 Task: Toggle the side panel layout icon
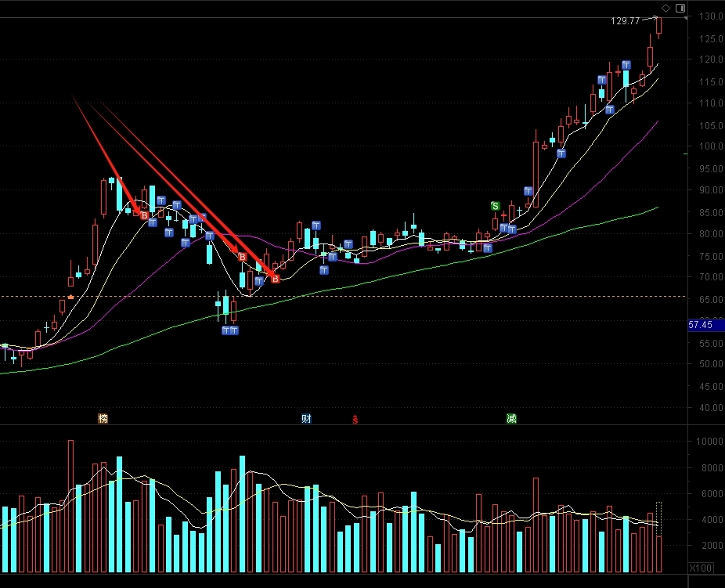(x=680, y=8)
